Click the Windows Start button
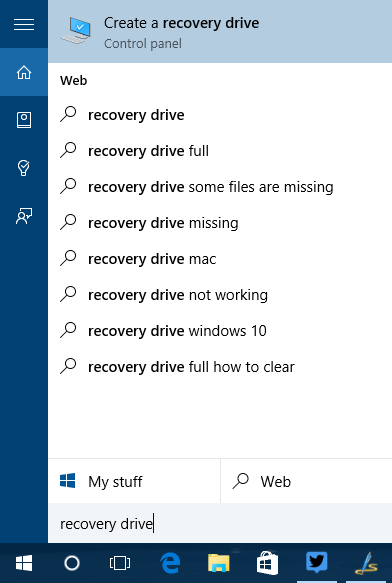Image resolution: width=392 pixels, height=583 pixels. pos(24,563)
